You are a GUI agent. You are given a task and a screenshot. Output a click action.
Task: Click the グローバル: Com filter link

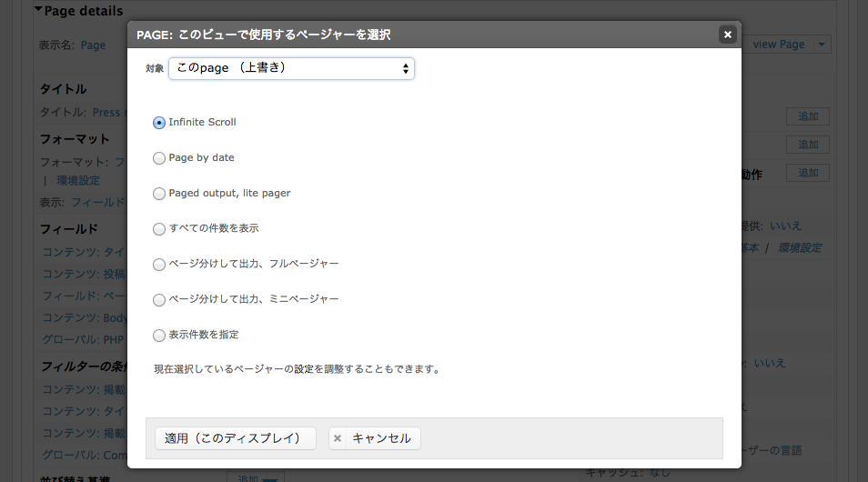(x=86, y=456)
